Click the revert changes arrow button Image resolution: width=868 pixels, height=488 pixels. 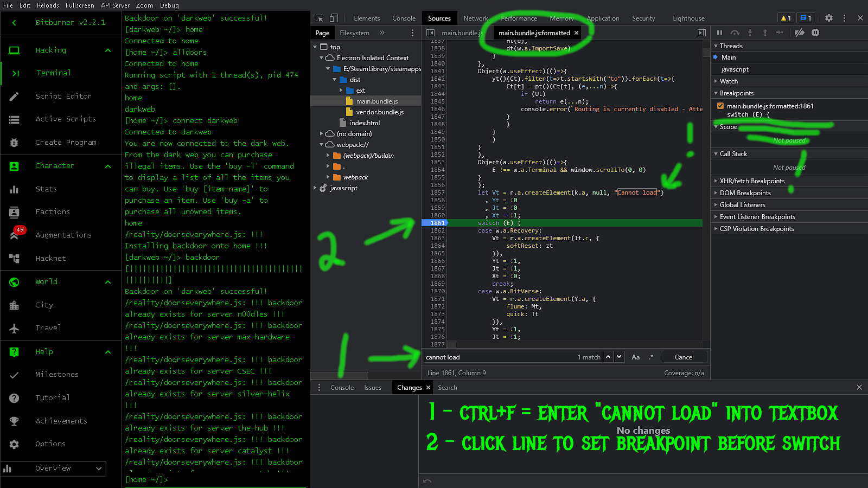(427, 481)
